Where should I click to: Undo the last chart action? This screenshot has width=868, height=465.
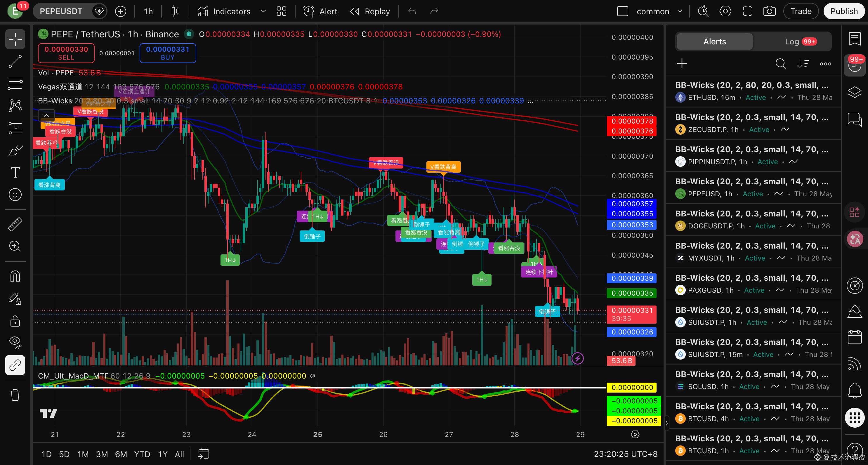pos(412,11)
